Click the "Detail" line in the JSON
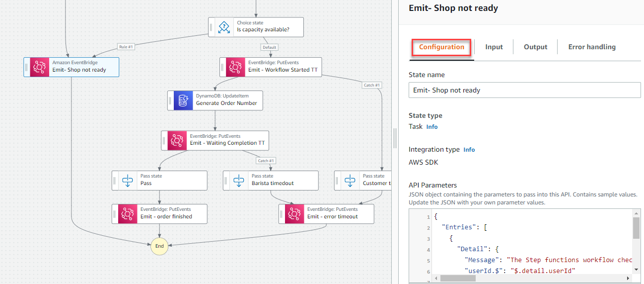644x284 pixels. point(479,249)
